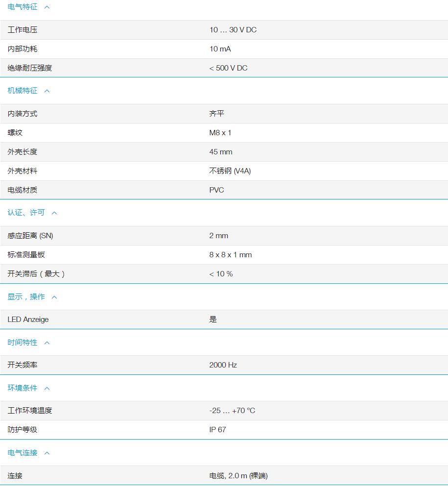Click the 机械特征 section heading

pos(22,91)
